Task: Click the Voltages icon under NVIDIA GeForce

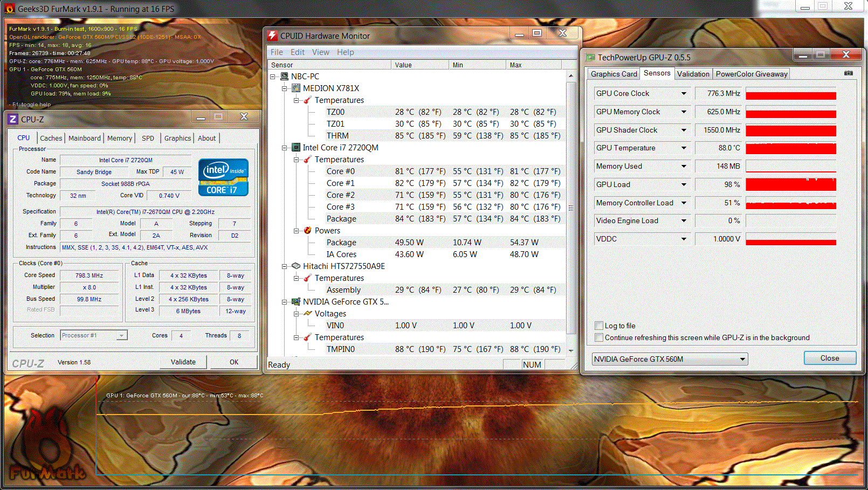Action: tap(308, 314)
